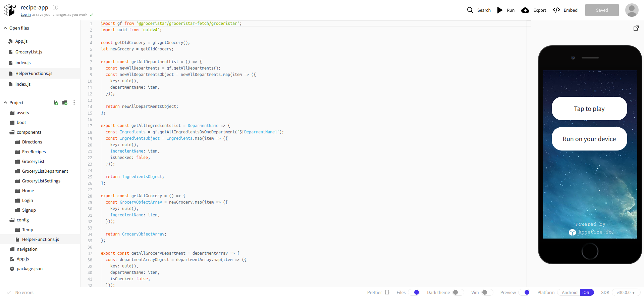
Task: Select HelperFunctions.js under config
Action: click(40, 240)
